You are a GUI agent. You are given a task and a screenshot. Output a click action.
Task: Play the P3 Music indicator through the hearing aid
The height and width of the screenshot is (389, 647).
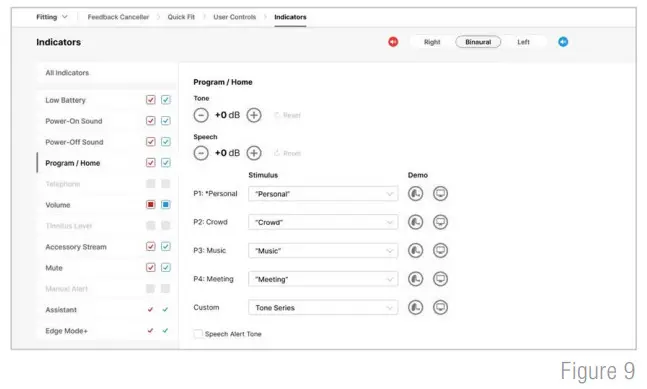click(415, 250)
